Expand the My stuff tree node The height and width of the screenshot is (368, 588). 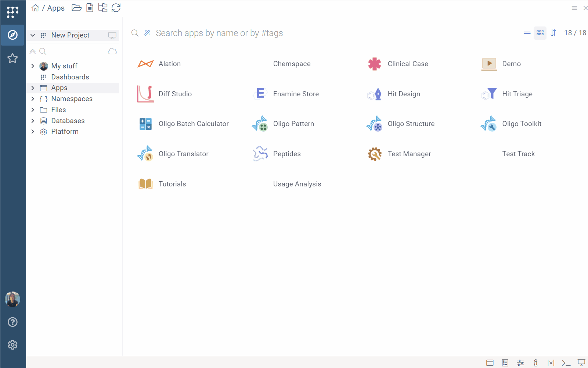33,66
